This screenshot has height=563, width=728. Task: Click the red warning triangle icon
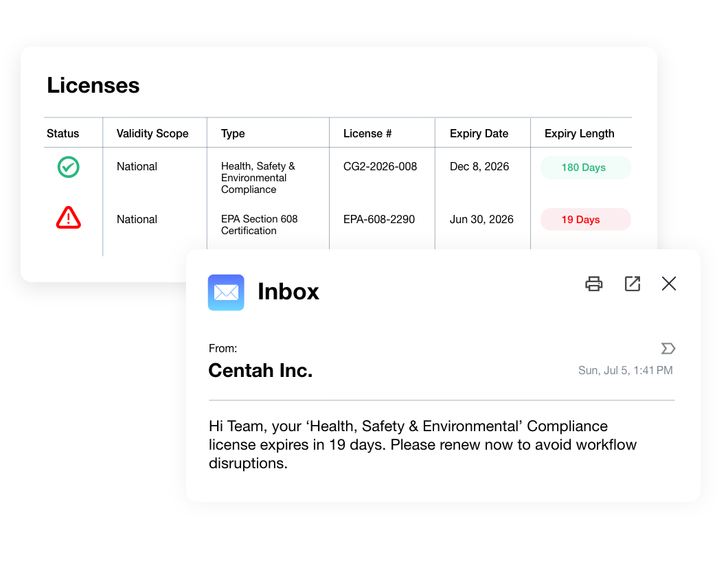click(x=68, y=218)
